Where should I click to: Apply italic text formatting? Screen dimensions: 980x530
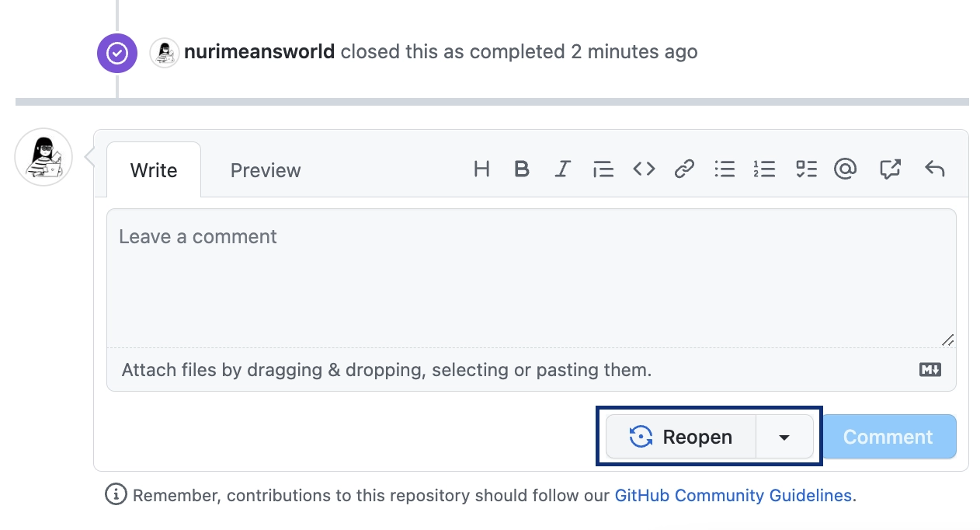coord(563,169)
